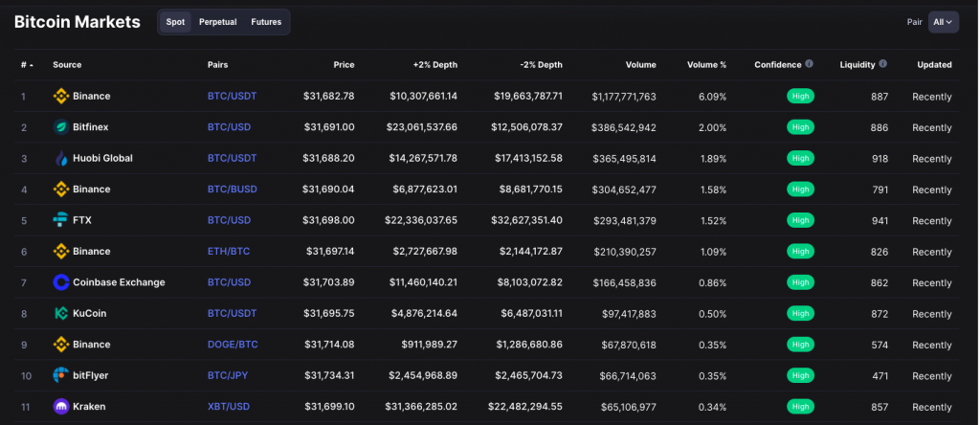The height and width of the screenshot is (425, 980).
Task: Click depth value $31,366,285.02
Action: click(x=422, y=406)
